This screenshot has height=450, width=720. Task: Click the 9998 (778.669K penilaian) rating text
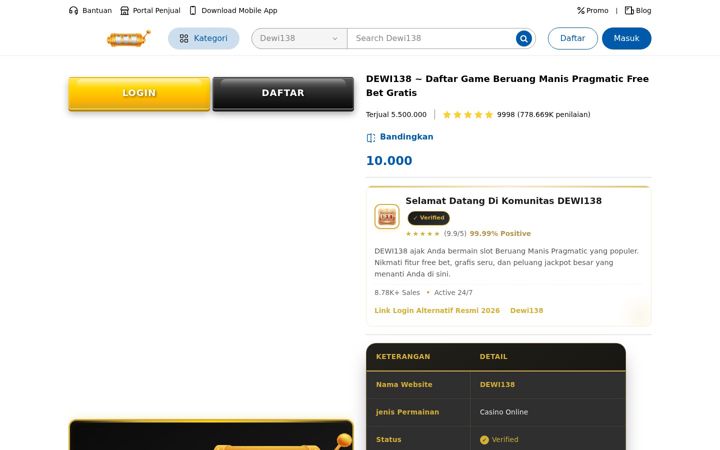(544, 115)
